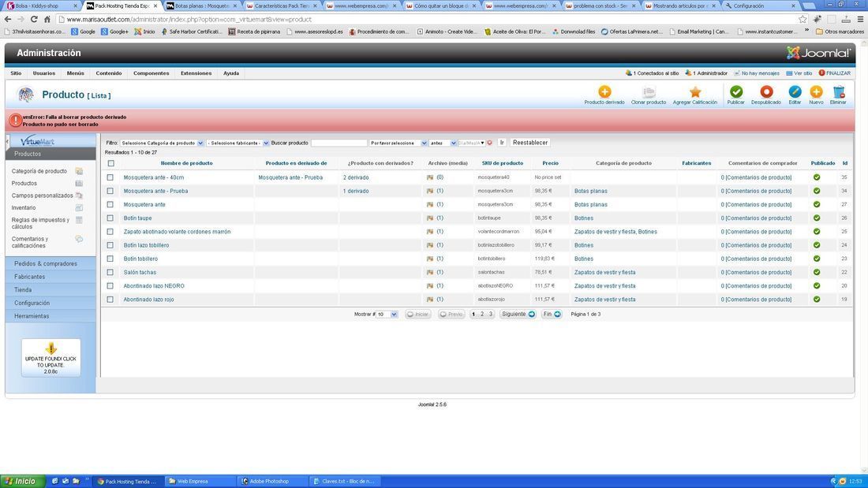
Task: Click the Producto derivado toolbar icon
Action: point(604,92)
